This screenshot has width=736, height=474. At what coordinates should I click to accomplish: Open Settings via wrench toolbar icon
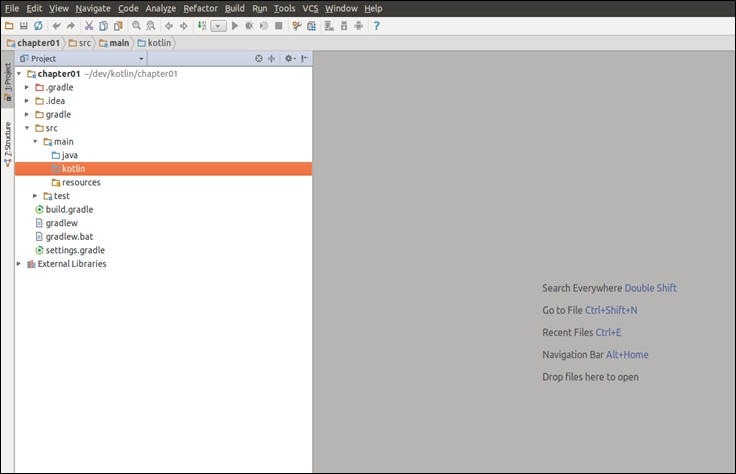[297, 26]
